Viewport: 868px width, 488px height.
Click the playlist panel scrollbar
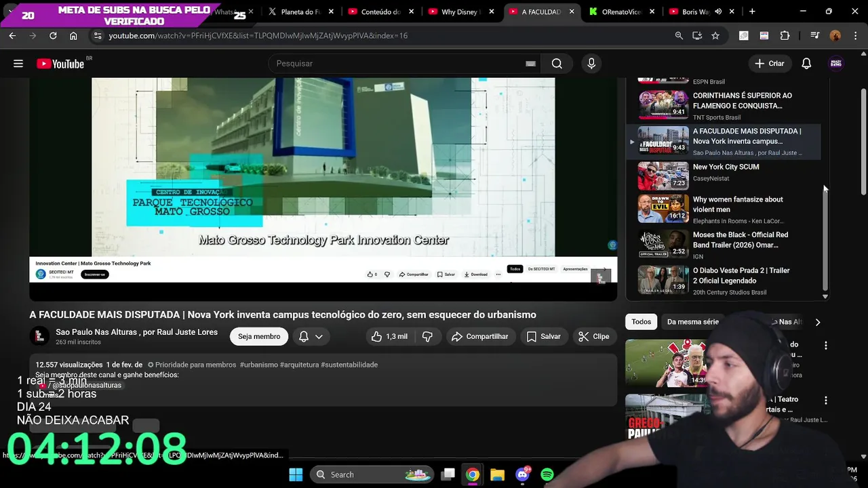825,237
